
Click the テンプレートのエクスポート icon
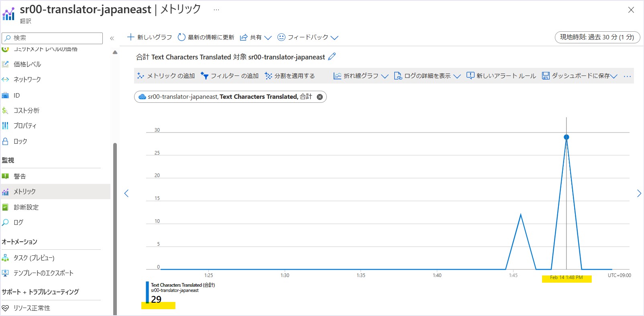[x=5, y=273]
